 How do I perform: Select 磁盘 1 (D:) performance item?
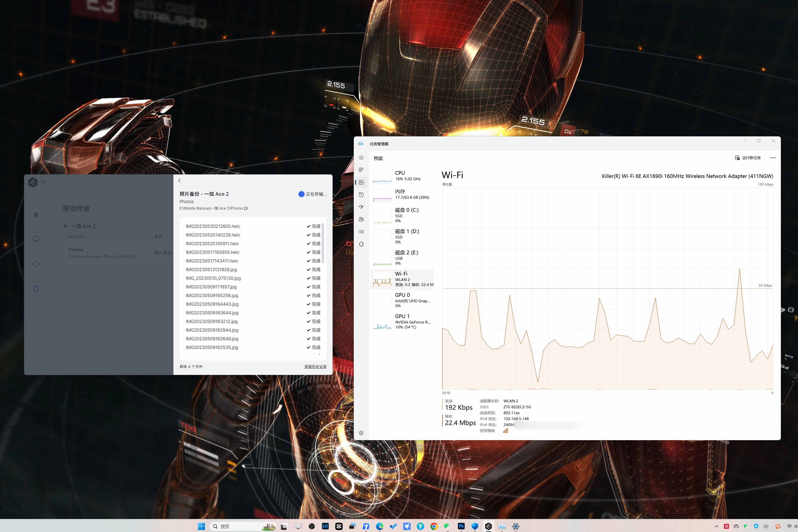pos(402,236)
